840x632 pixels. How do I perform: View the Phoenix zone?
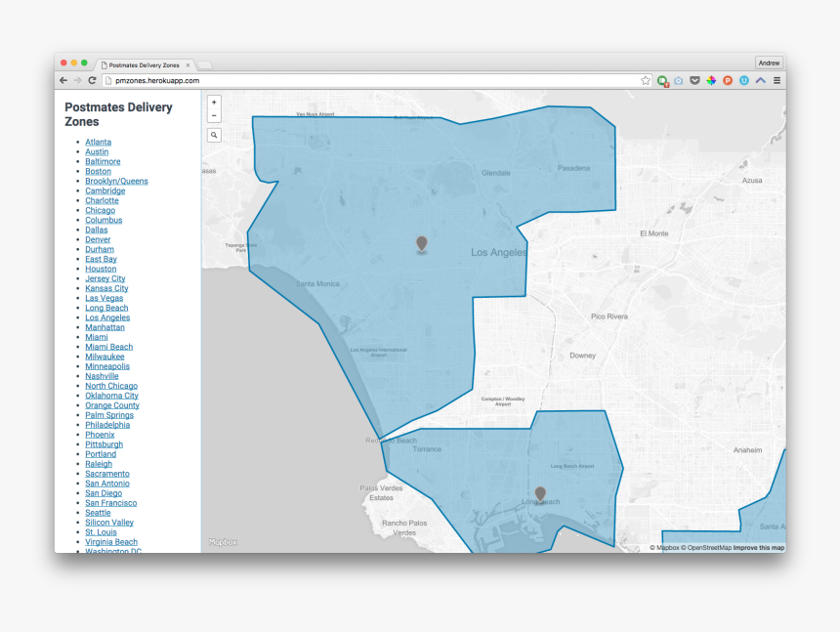tap(101, 435)
